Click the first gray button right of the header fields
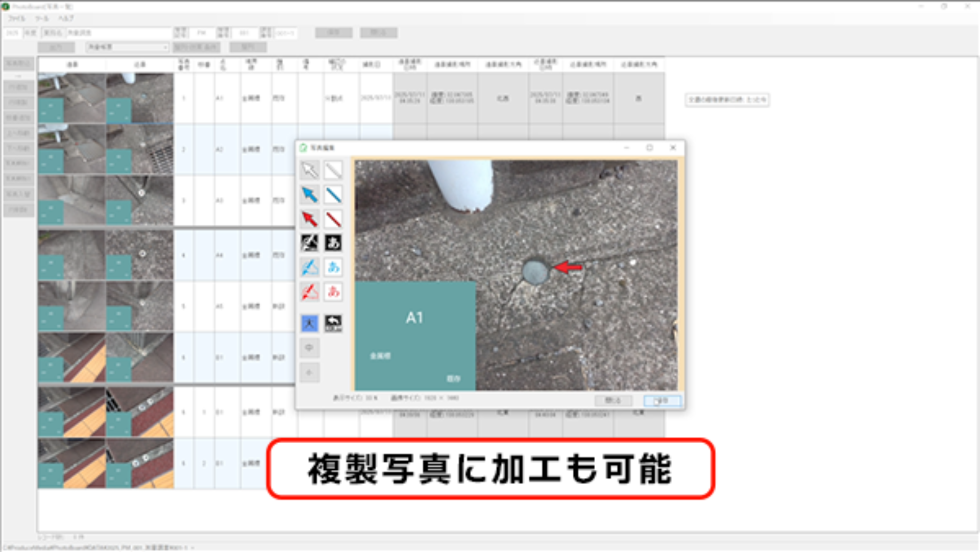Screen dimensions: 980x552 (x=334, y=33)
